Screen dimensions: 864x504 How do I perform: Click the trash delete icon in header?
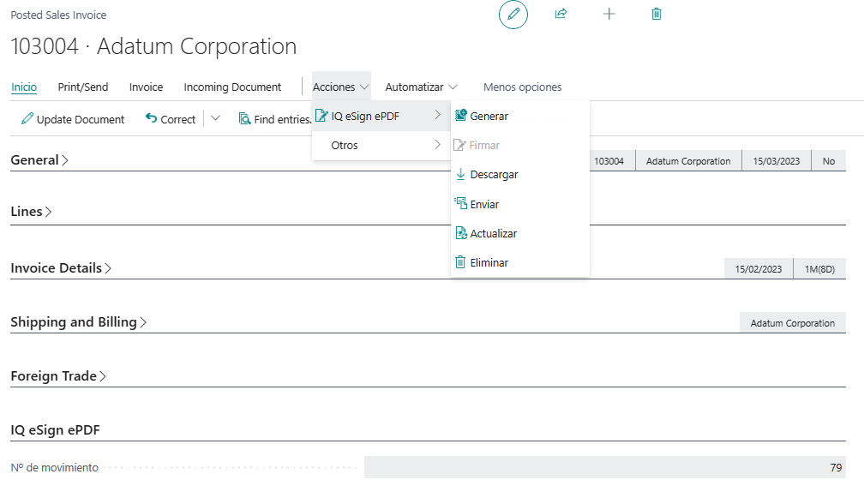657,15
